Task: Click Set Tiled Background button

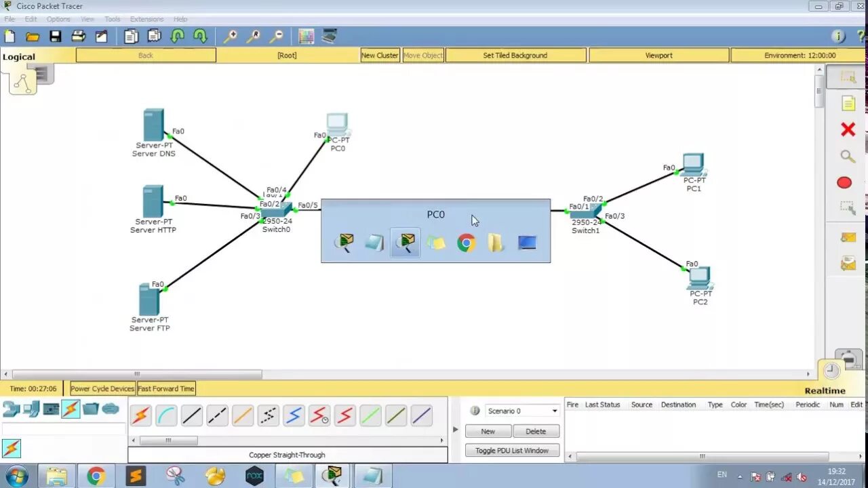Action: click(515, 56)
